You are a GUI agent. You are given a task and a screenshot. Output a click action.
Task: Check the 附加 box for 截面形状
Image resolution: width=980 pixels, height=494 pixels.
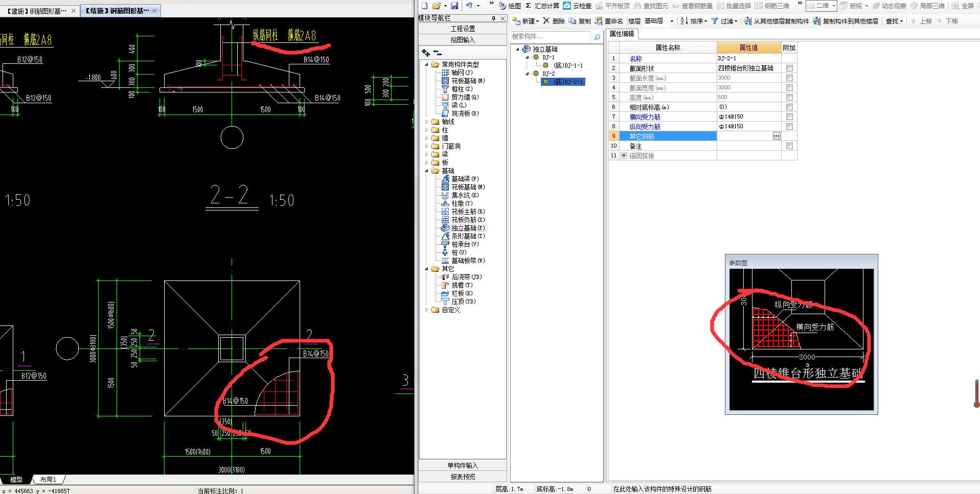[789, 68]
